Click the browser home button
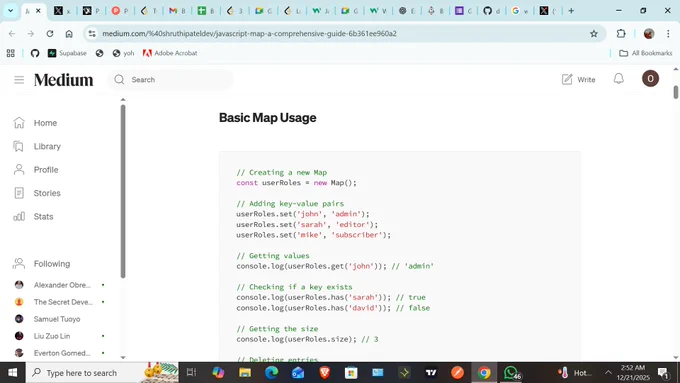680x383 pixels. [x=69, y=33]
